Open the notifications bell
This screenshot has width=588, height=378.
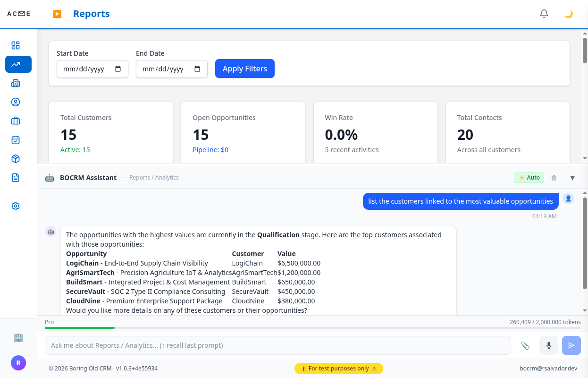click(544, 14)
